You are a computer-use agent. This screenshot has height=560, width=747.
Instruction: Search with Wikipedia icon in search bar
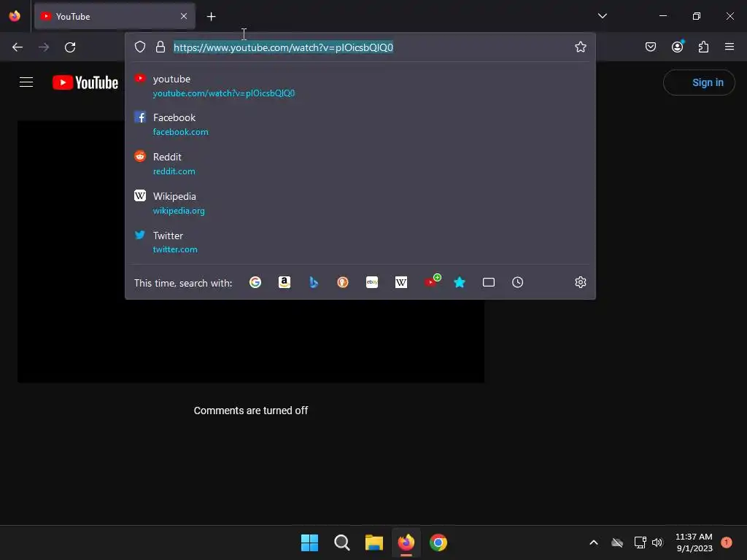click(x=401, y=282)
